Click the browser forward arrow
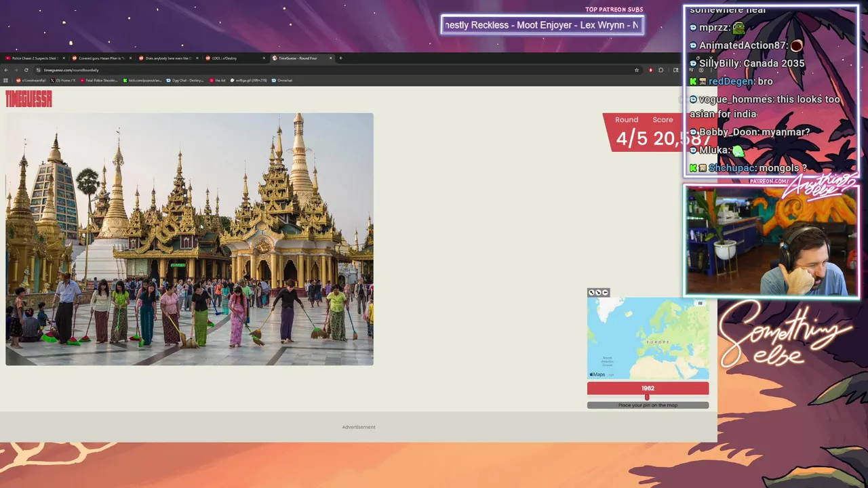The height and width of the screenshot is (488, 868). (16, 70)
